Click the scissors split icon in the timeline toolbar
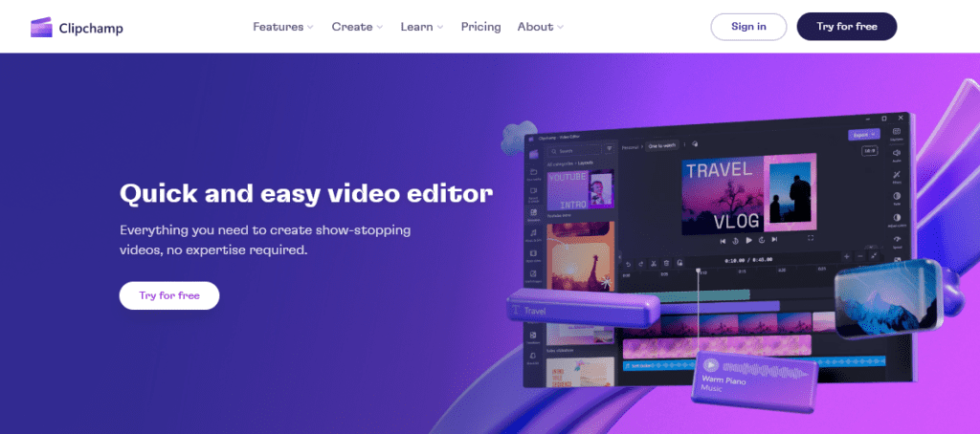This screenshot has height=434, width=980. point(654,264)
